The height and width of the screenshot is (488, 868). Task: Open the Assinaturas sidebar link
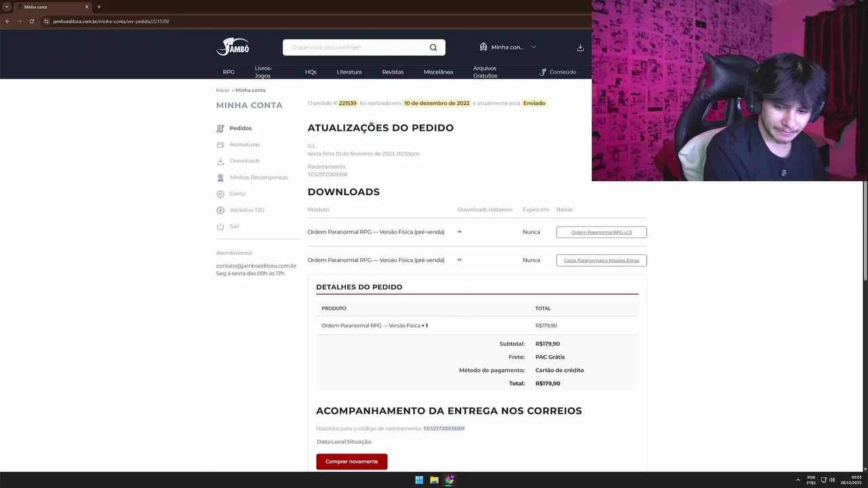pyautogui.click(x=245, y=144)
